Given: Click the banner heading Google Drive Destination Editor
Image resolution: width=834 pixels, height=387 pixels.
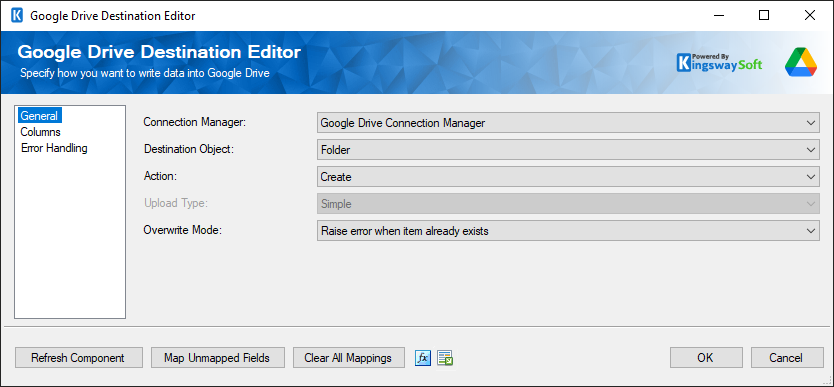Looking at the screenshot, I should pos(159,52).
